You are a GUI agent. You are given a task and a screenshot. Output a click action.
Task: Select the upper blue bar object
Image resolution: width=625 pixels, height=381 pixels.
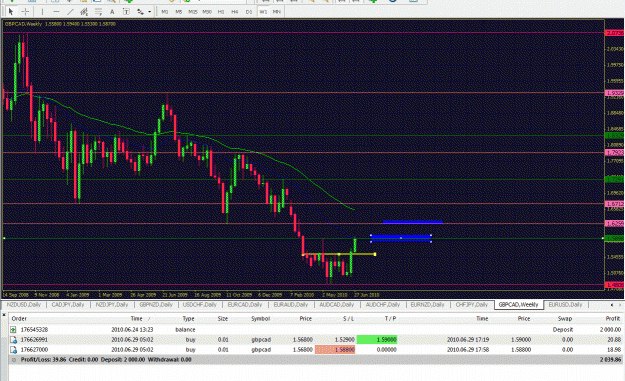[413, 222]
